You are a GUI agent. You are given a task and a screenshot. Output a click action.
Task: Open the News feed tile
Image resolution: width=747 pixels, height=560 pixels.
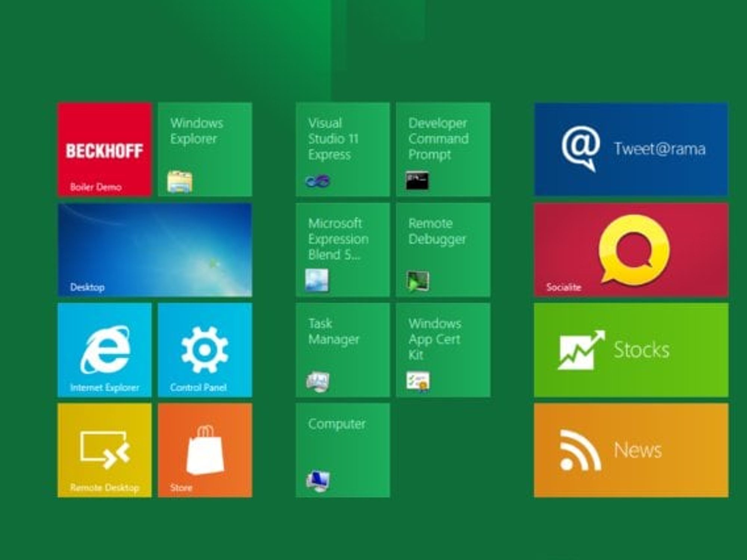click(x=631, y=450)
